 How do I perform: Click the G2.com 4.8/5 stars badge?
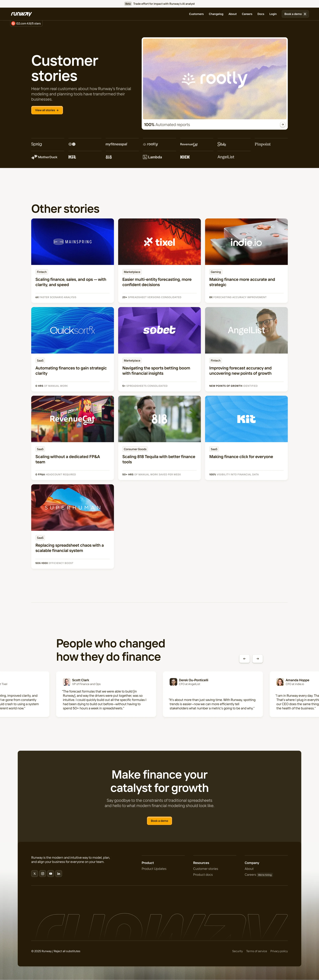tap(26, 24)
